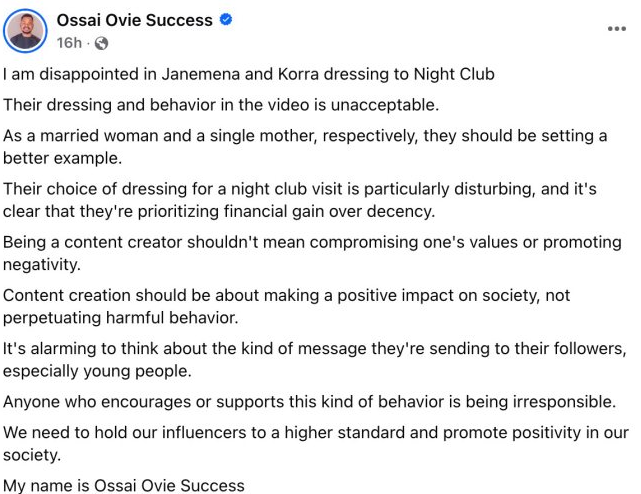Image resolution: width=641 pixels, height=494 pixels.
Task: Click the words Night Club in the first line
Action: [452, 74]
